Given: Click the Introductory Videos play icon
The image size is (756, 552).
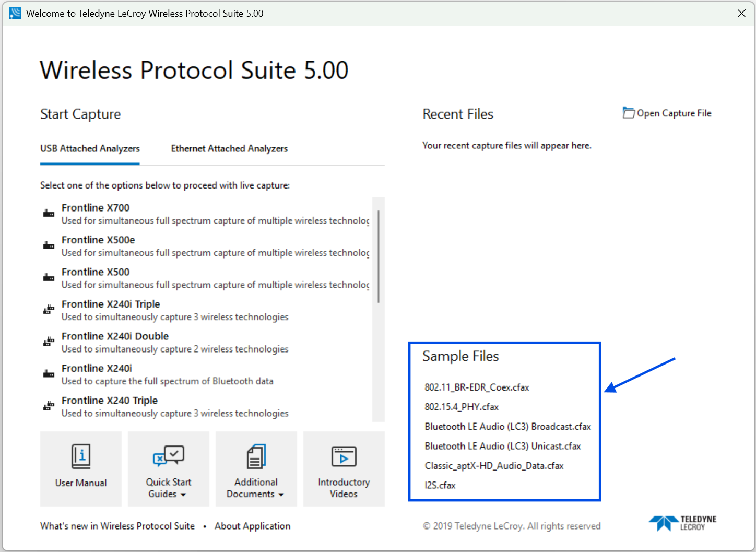Looking at the screenshot, I should point(344,456).
